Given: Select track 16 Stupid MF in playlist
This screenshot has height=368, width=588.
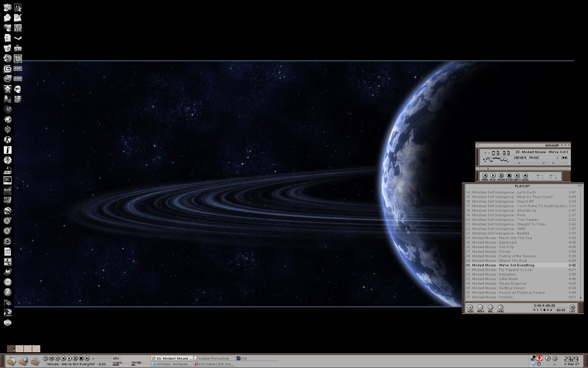Looking at the screenshot, I should pyautogui.click(x=520, y=202).
